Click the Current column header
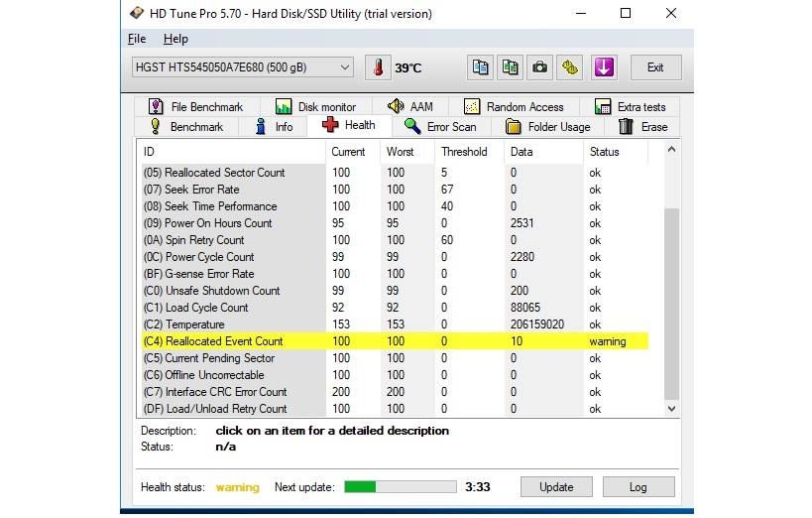The image size is (812, 518). [x=353, y=152]
